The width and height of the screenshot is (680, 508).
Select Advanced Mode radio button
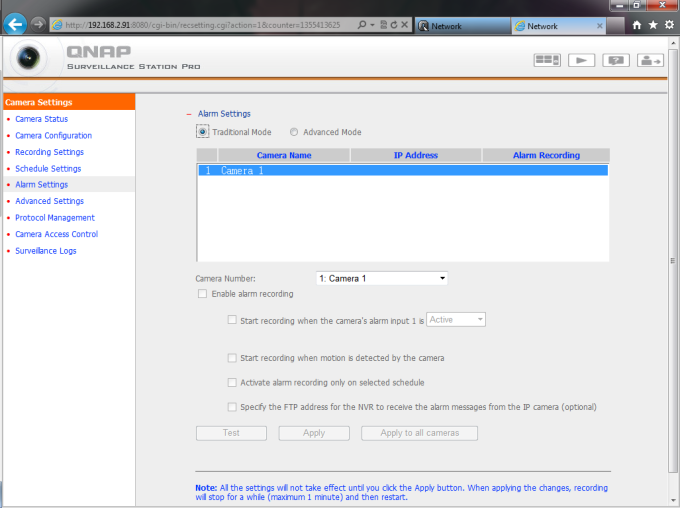point(294,132)
